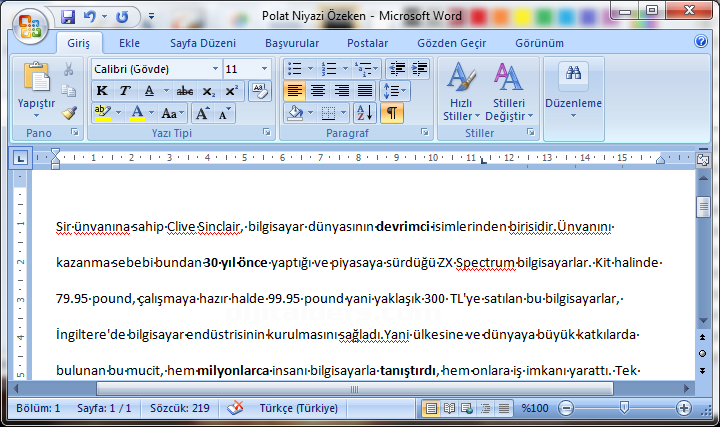Clear formatting with eraser icon

260,91
